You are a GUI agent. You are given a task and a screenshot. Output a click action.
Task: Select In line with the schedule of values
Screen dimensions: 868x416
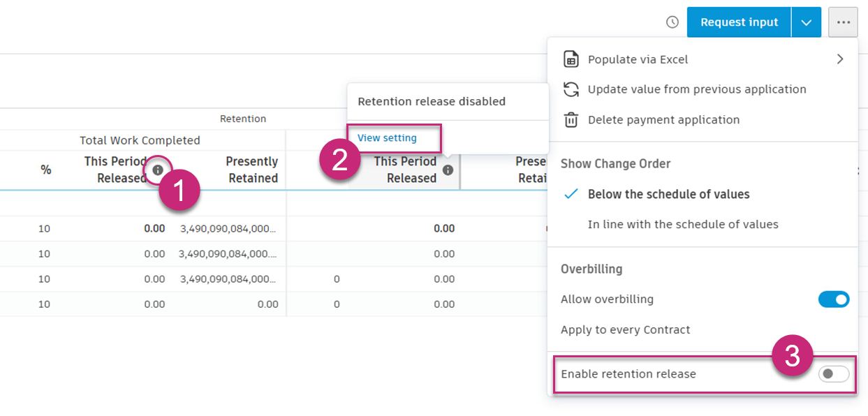click(x=682, y=224)
